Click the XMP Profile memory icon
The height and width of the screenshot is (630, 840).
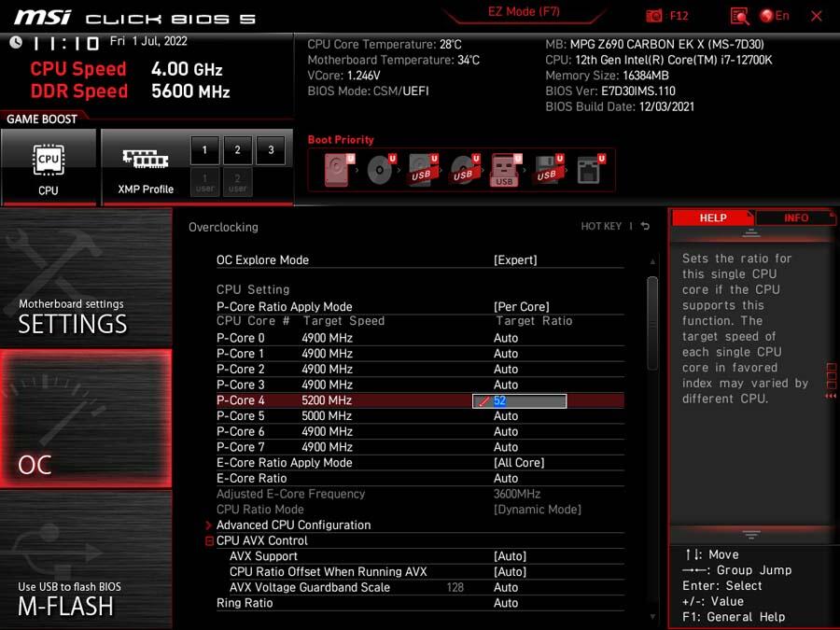point(146,159)
